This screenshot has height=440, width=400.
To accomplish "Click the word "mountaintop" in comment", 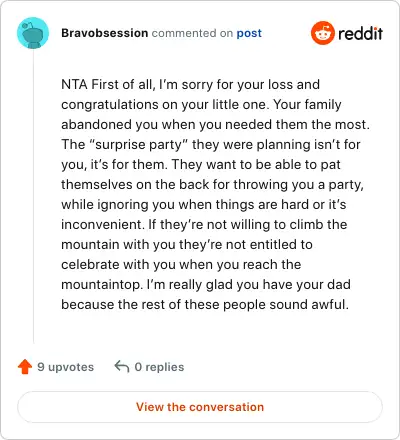I will pyautogui.click(x=102, y=285).
